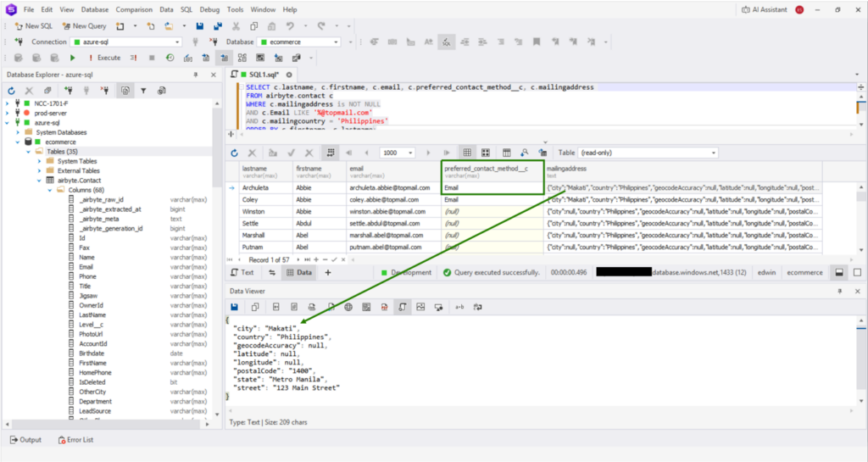Click the refresh icon in Database Explorer

(12, 91)
